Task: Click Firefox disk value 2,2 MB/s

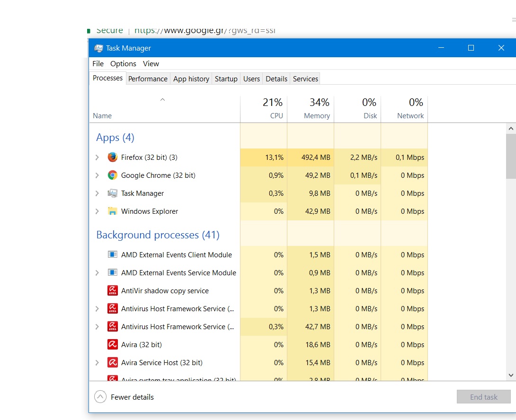Action: (364, 157)
